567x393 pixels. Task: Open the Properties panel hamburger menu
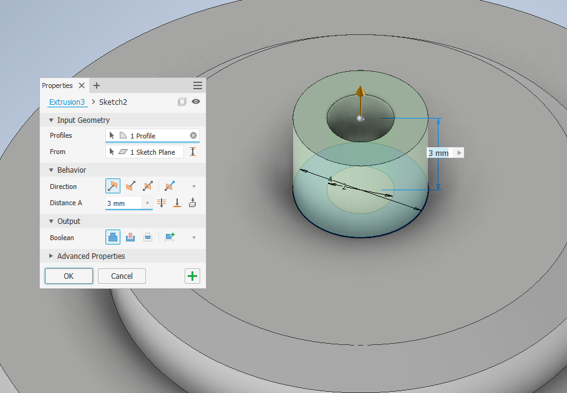[x=197, y=86]
